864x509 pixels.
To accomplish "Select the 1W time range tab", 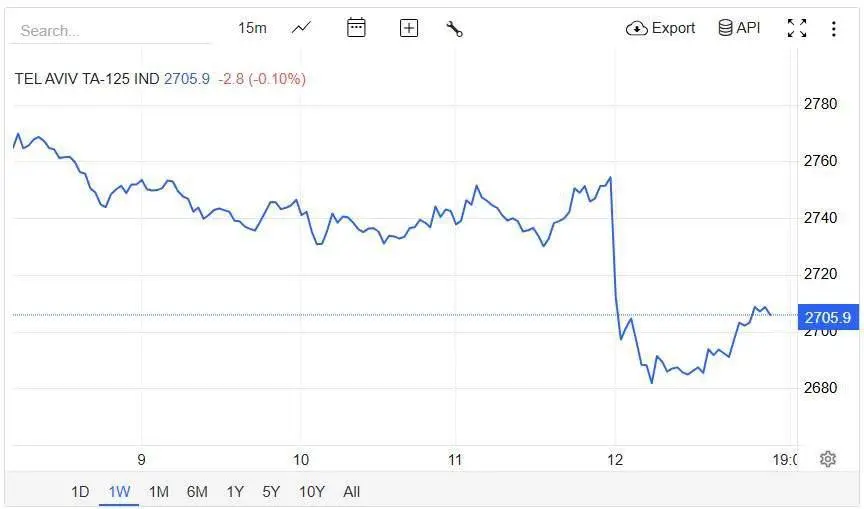I will (119, 491).
